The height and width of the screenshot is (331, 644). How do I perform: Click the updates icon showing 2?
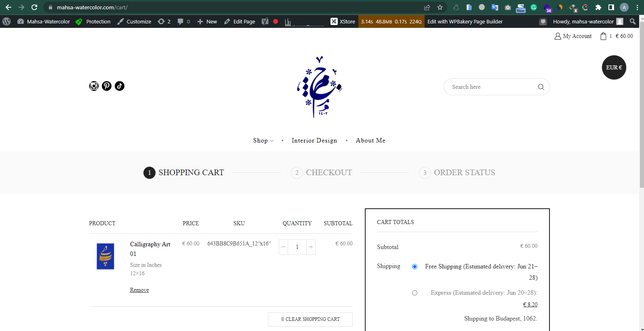(x=164, y=21)
